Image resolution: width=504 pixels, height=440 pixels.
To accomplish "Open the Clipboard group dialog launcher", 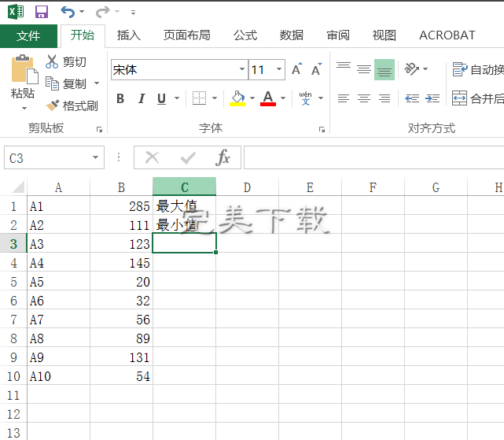I will click(99, 129).
